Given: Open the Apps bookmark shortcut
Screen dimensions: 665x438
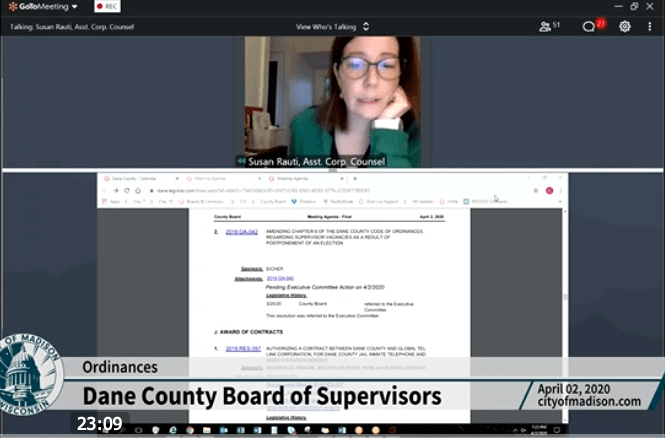Looking at the screenshot, I should click(x=112, y=202).
